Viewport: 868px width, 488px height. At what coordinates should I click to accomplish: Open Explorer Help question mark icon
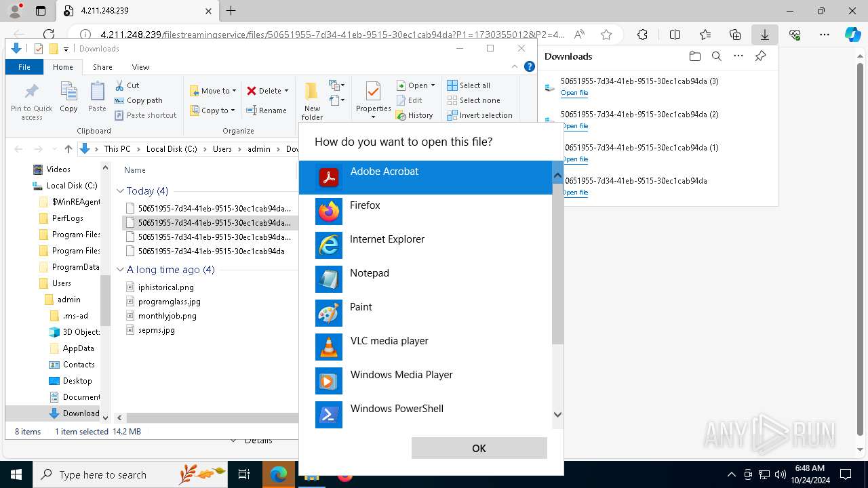(x=530, y=66)
